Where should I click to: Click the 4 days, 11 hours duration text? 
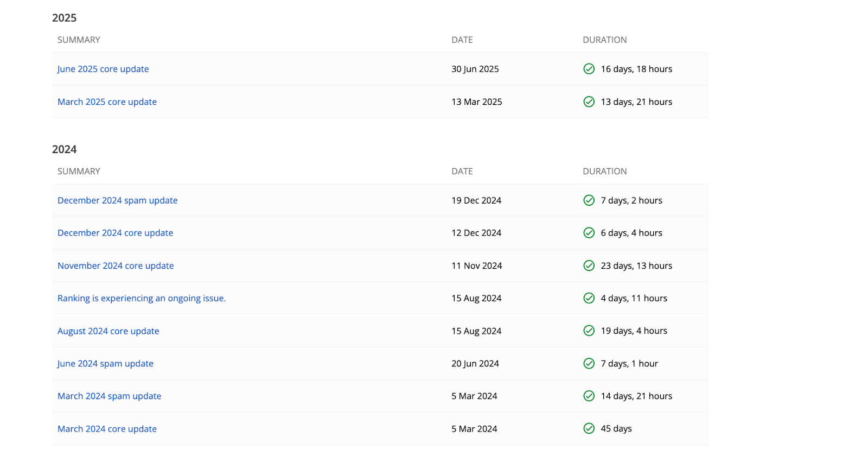634,298
